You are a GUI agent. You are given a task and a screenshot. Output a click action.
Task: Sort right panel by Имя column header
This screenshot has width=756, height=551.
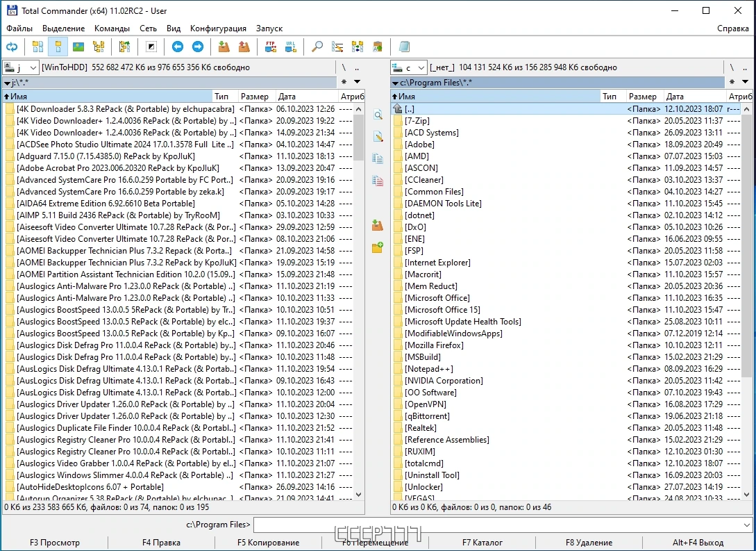(x=495, y=97)
